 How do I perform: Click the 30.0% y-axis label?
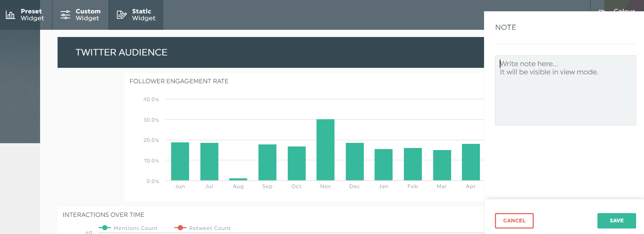tap(151, 120)
